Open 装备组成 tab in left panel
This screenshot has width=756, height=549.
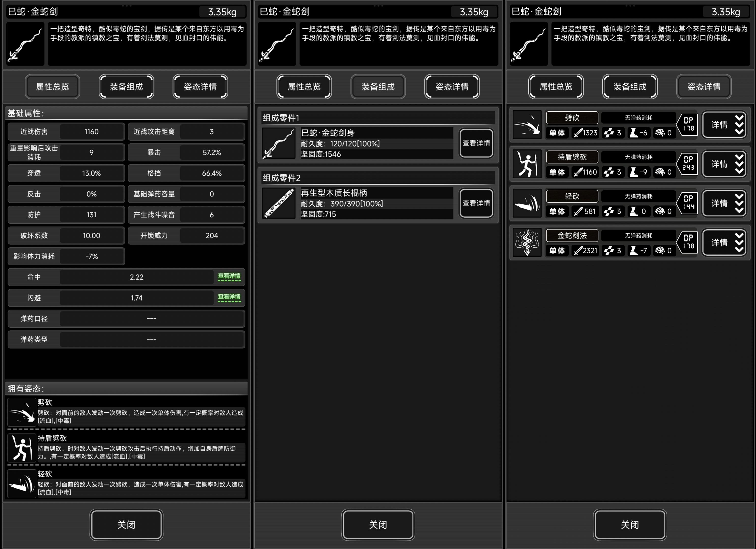(x=126, y=87)
